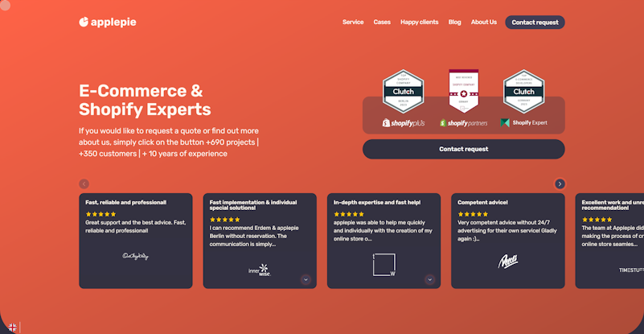
Task: Click the Shopify Expert logo
Action: (523, 122)
